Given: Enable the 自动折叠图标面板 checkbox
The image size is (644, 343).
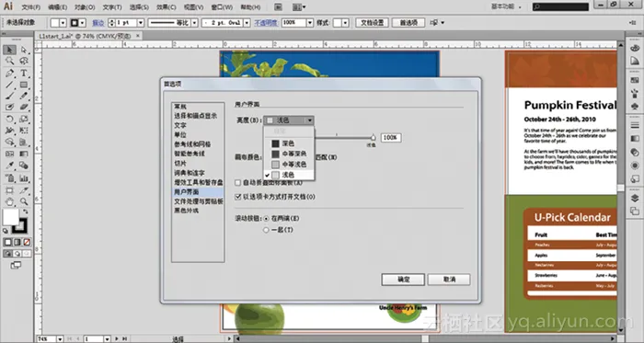Looking at the screenshot, I should (237, 183).
